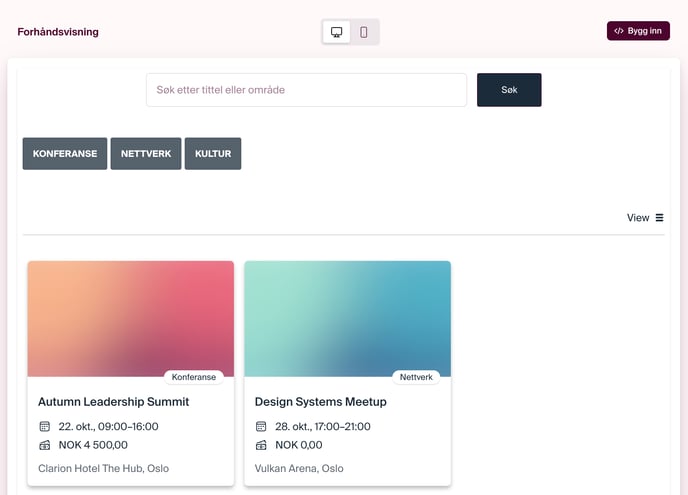Select the Konferanse badge on event card
The height and width of the screenshot is (495, 688).
pos(194,377)
